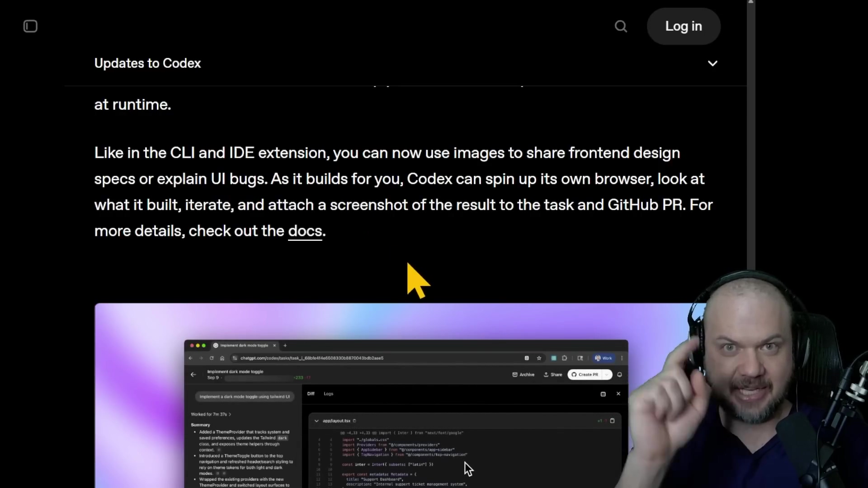The height and width of the screenshot is (488, 868).
Task: Open the Work profile button
Action: tap(604, 358)
